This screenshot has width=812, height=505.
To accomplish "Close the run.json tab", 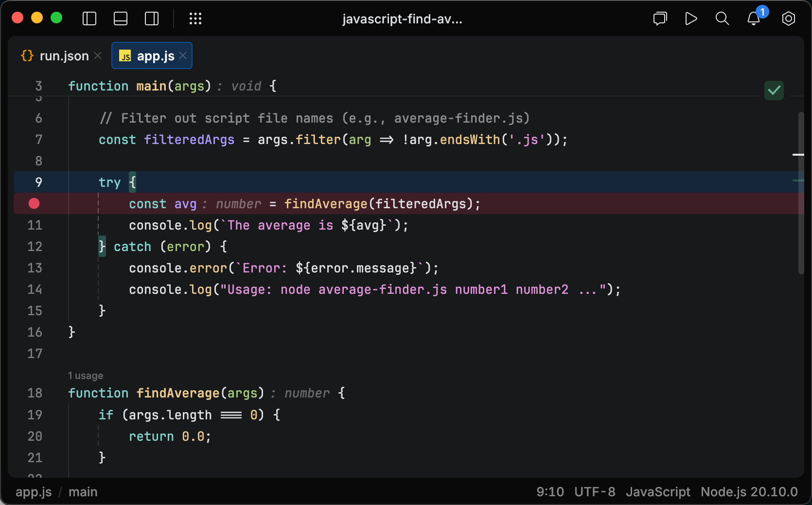I will pyautogui.click(x=98, y=55).
